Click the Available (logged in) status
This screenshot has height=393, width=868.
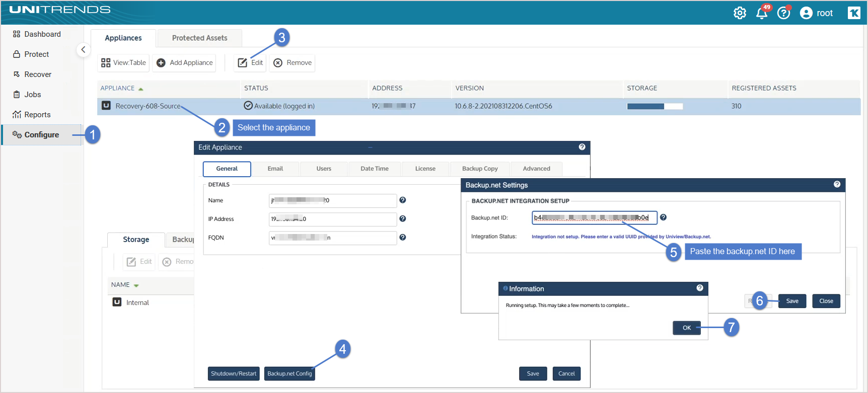279,106
